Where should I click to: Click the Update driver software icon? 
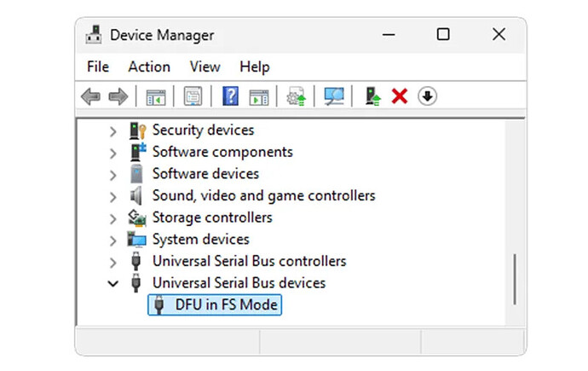coord(296,97)
